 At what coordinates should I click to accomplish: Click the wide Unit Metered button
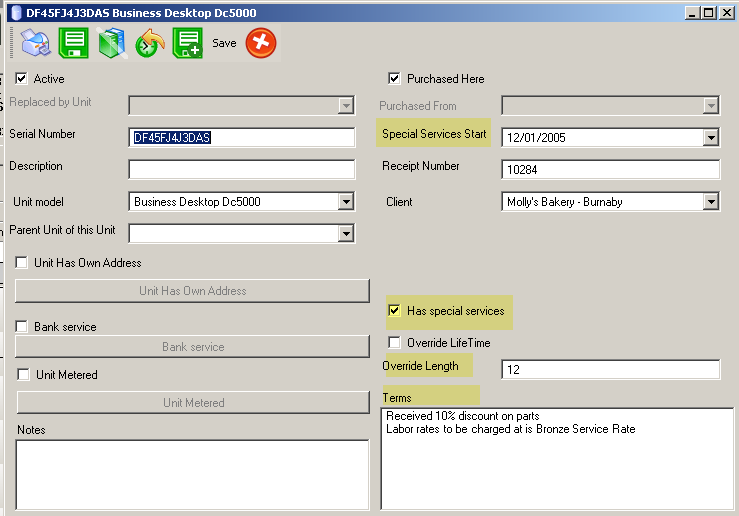[193, 402]
